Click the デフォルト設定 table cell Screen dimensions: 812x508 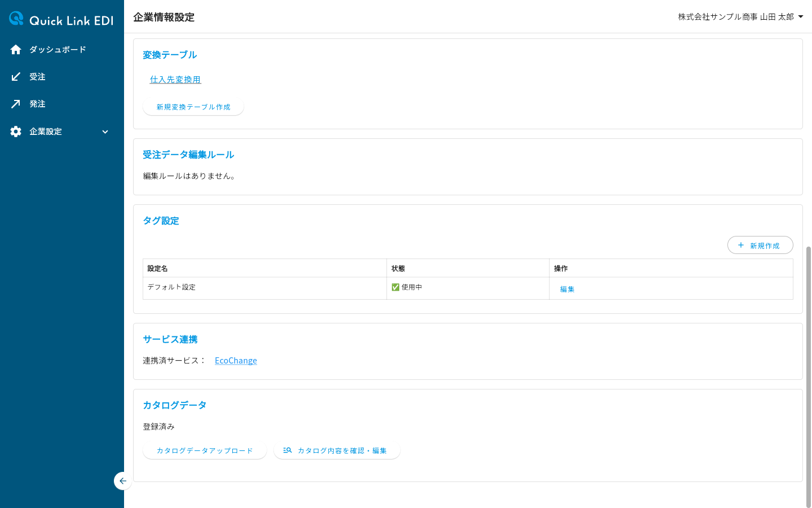(x=264, y=288)
